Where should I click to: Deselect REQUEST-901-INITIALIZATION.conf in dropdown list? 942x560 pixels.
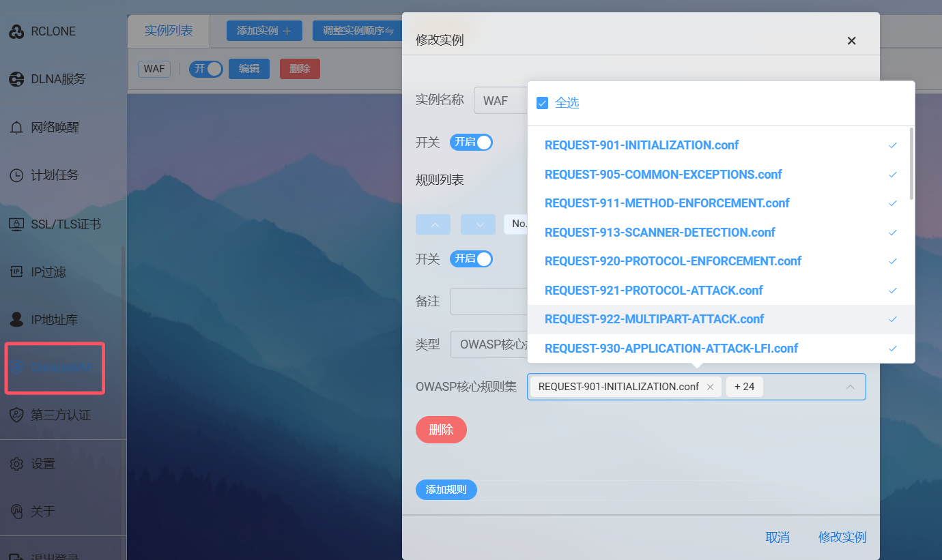[721, 145]
